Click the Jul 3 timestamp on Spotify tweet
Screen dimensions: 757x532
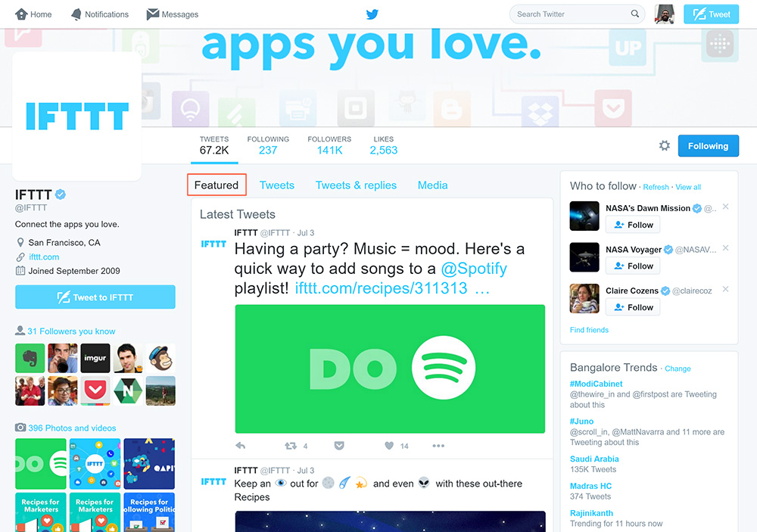306,232
